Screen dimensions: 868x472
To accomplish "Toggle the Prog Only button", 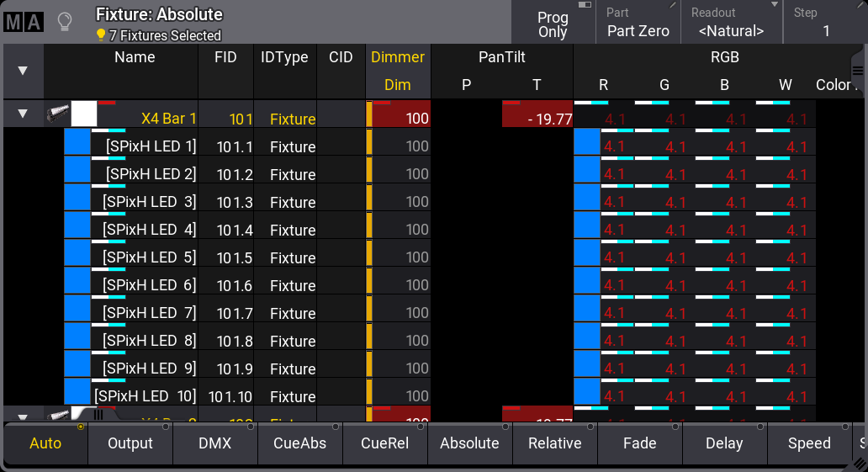I will (553, 23).
